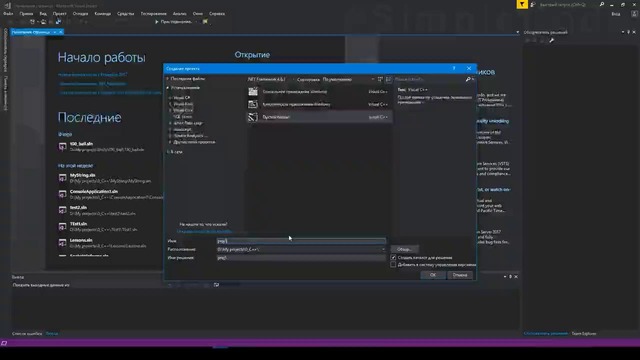Expand the Recent files tree node

[167, 79]
